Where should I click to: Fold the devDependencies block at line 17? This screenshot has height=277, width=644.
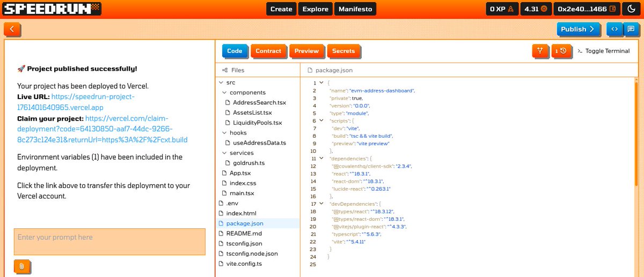[x=321, y=204]
